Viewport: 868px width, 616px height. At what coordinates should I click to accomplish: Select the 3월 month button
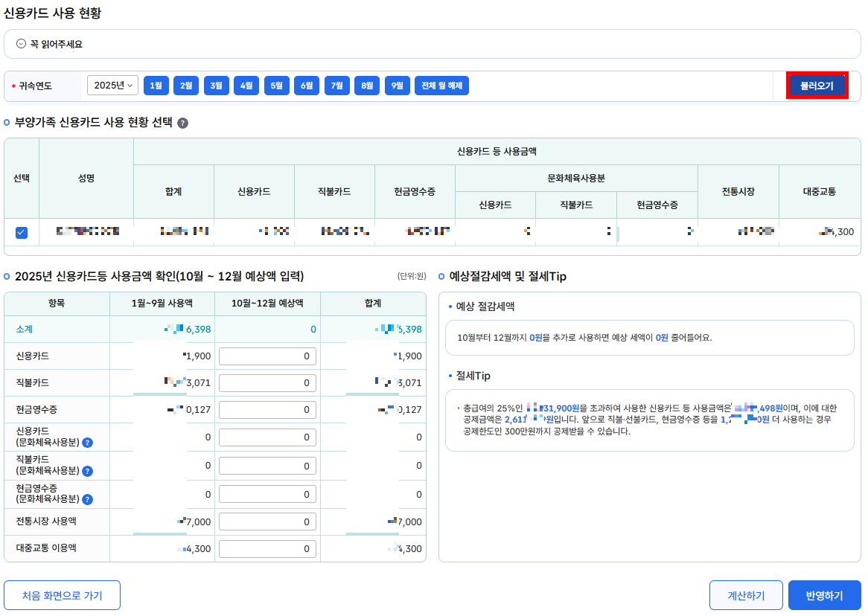pyautogui.click(x=216, y=85)
